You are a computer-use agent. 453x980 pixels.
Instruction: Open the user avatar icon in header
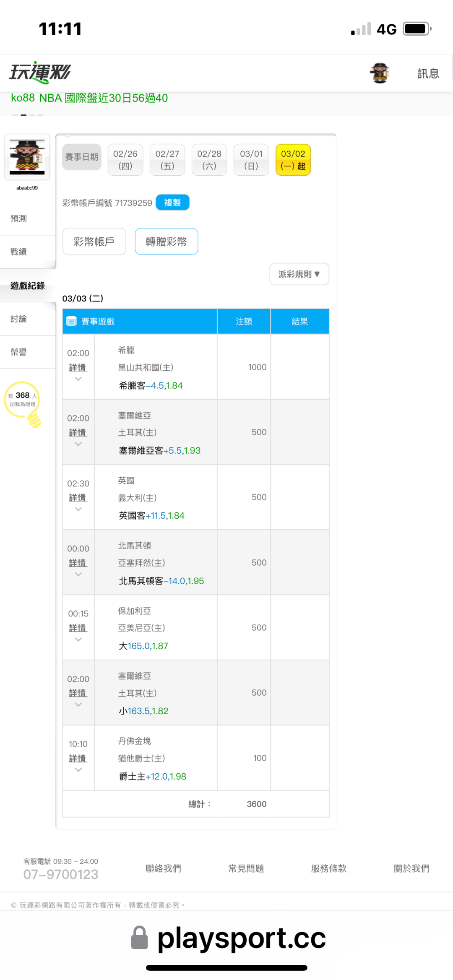(380, 73)
